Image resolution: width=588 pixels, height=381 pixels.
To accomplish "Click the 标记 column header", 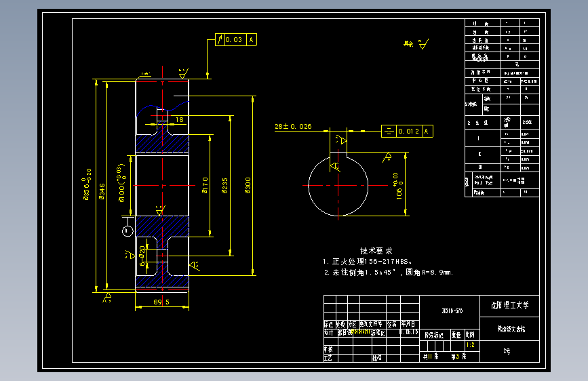I will [328, 324].
